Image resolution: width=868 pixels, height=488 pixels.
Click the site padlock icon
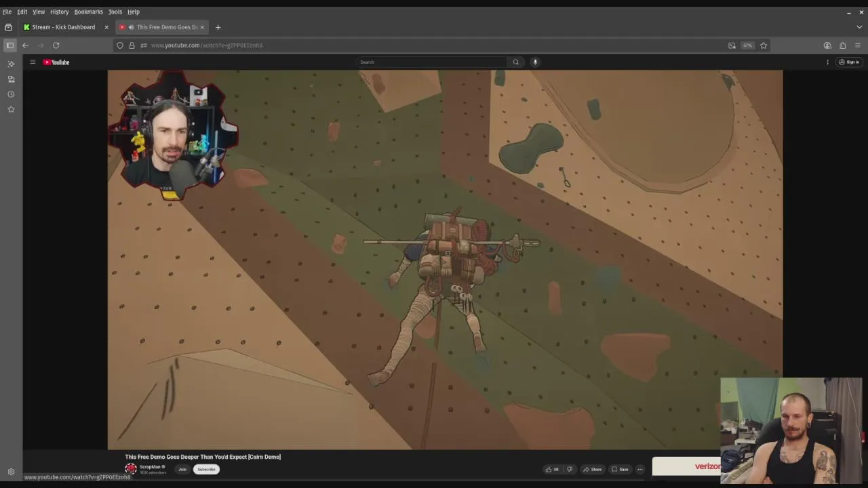click(132, 45)
